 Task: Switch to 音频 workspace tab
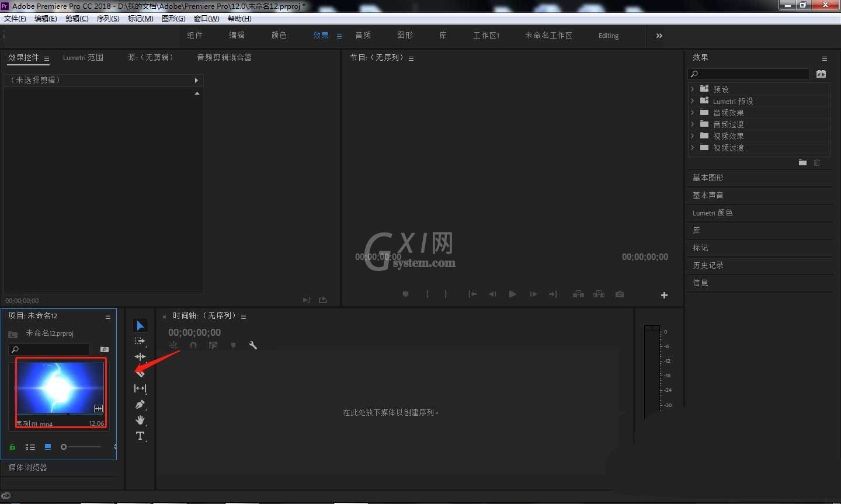pos(363,35)
